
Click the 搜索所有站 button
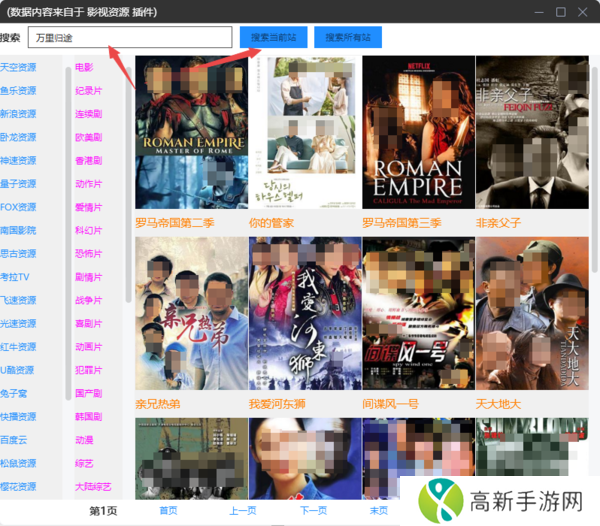click(348, 37)
